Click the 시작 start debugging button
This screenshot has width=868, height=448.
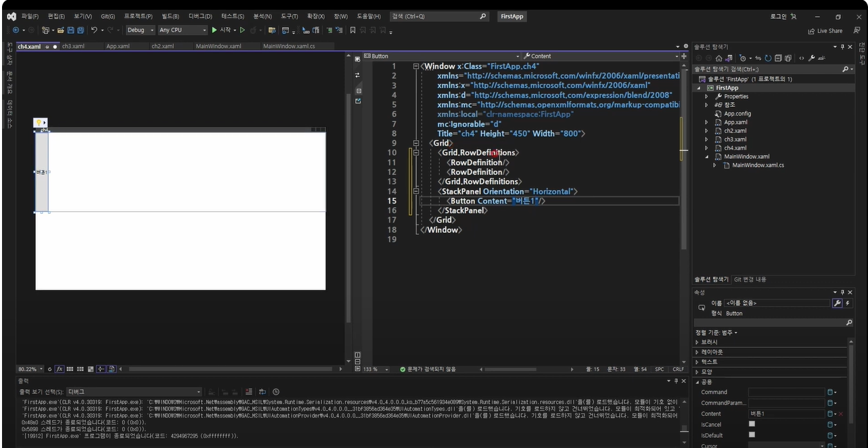pos(221,30)
